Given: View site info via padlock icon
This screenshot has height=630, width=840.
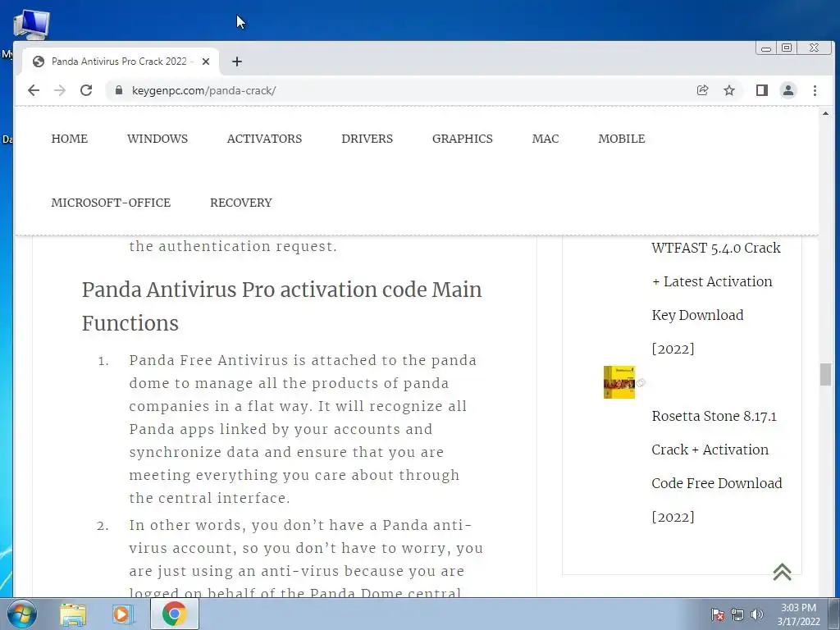Looking at the screenshot, I should [x=118, y=90].
